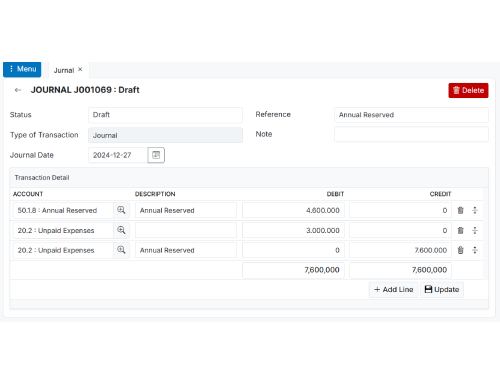Click the Update button
Viewport: 500px width, 385px height.
442,289
